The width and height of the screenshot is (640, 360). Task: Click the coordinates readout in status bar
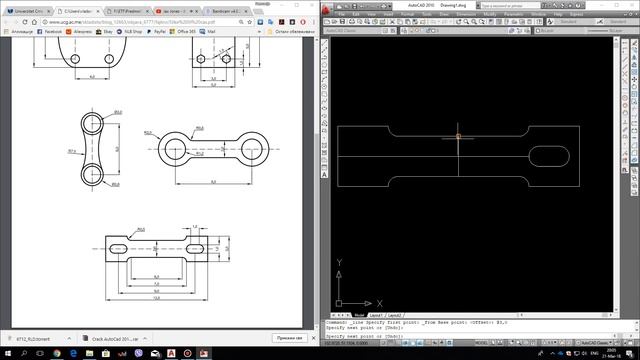click(346, 343)
